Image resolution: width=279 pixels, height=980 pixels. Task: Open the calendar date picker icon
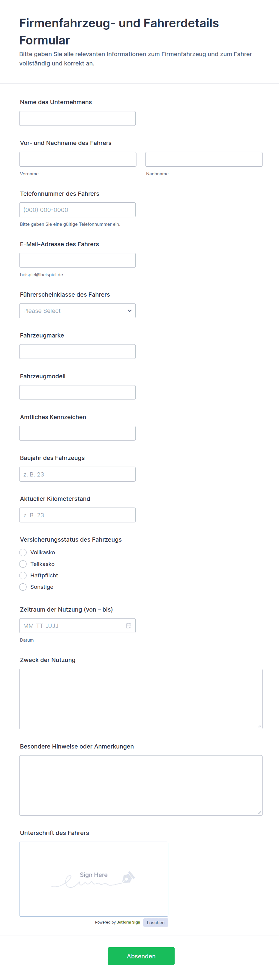point(128,625)
